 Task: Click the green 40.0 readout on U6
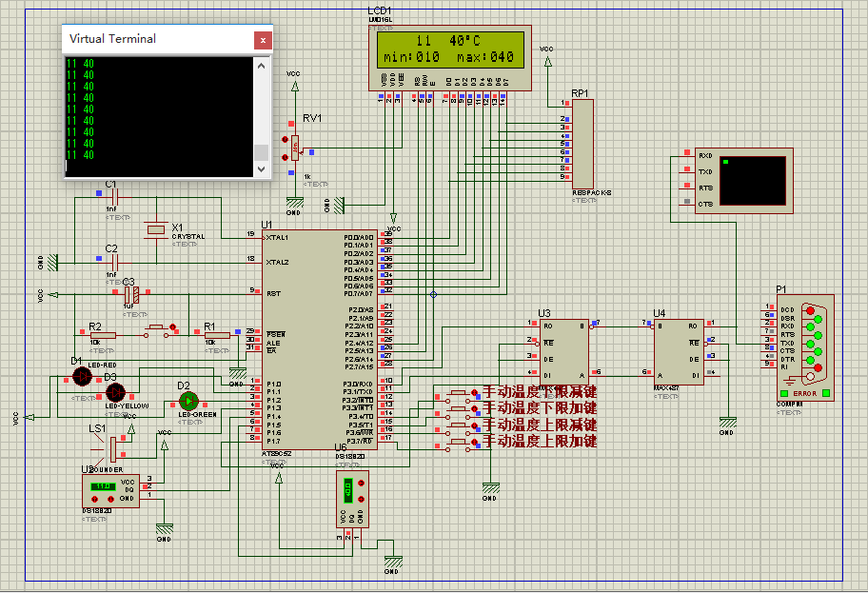348,490
